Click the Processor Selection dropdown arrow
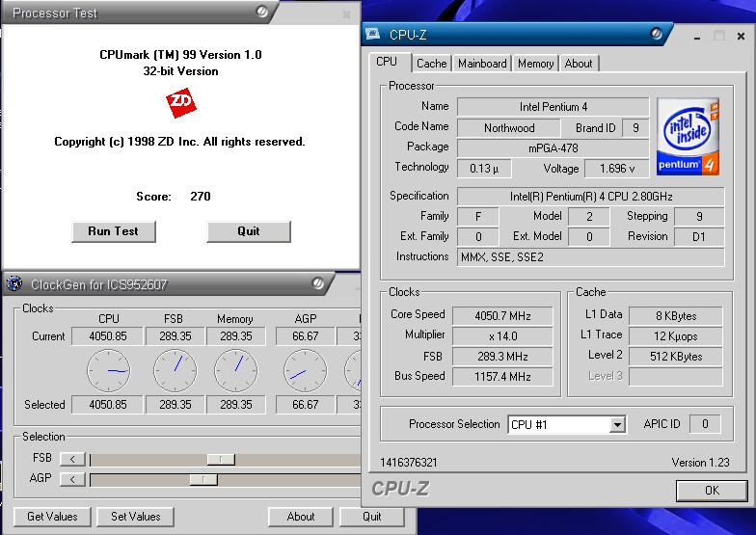 point(617,424)
